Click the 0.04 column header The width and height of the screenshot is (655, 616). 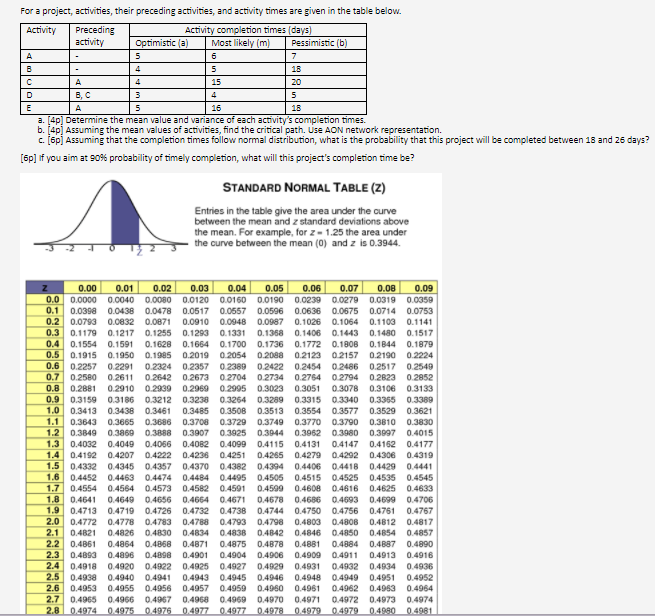pos(232,288)
